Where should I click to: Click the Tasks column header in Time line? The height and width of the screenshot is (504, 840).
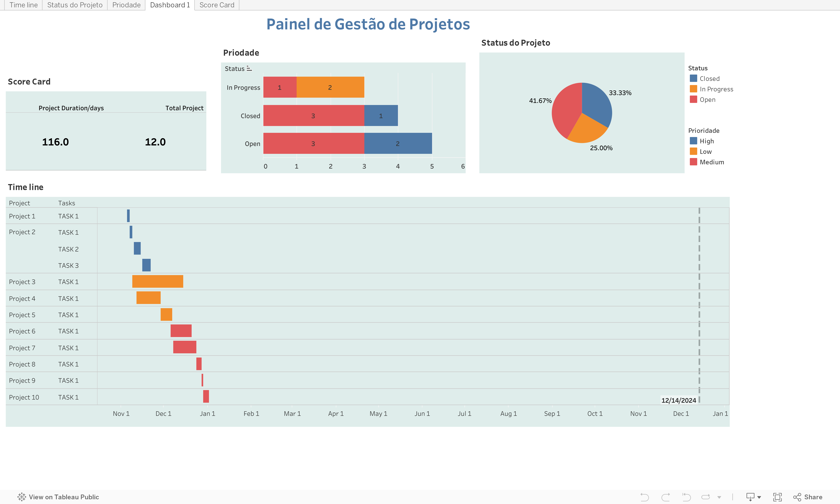pyautogui.click(x=66, y=203)
